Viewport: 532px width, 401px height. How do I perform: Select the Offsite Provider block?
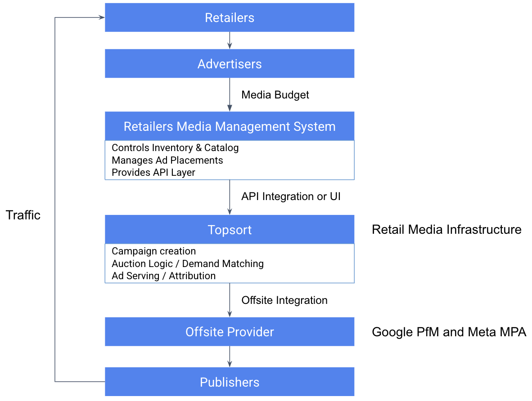pyautogui.click(x=230, y=332)
